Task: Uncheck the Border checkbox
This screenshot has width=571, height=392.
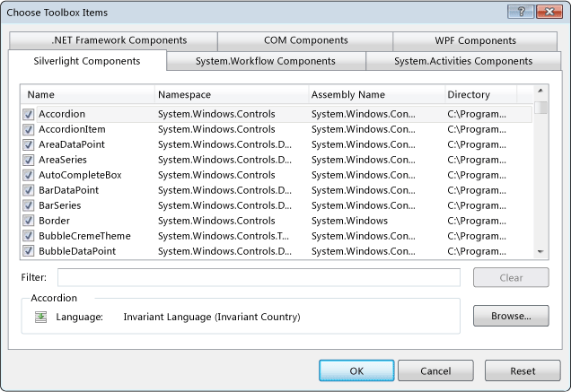Action: pos(29,221)
